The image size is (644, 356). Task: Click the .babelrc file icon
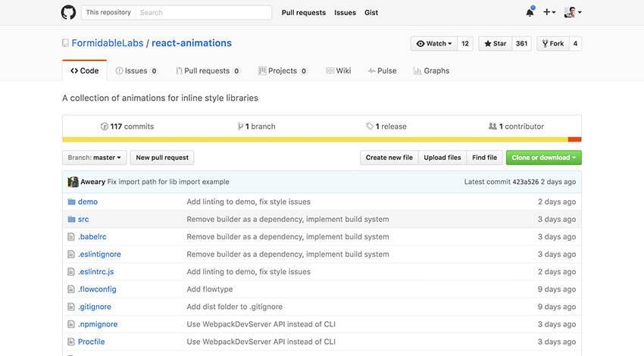click(x=71, y=237)
